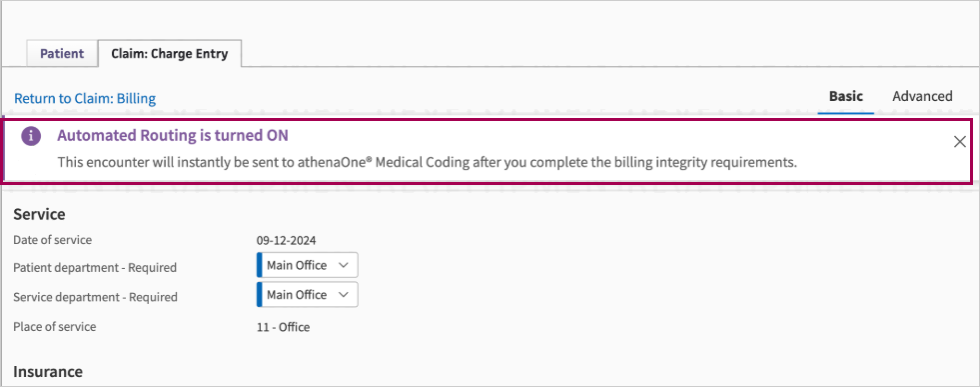The height and width of the screenshot is (387, 980).
Task: Click the Service department - Required label
Action: tap(95, 297)
